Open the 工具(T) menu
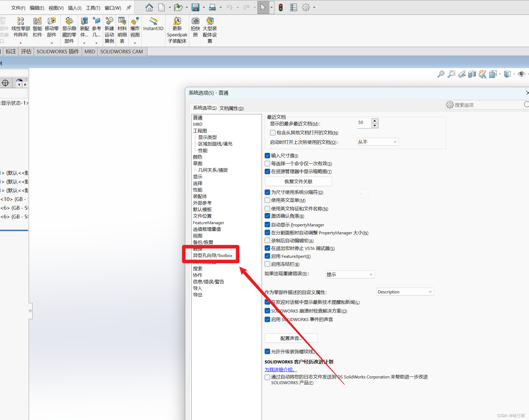This screenshot has height=420, width=529. [93, 8]
